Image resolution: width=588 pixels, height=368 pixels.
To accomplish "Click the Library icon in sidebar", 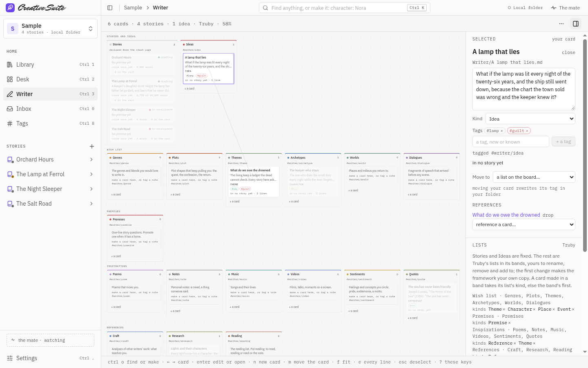I will pyautogui.click(x=10, y=65).
